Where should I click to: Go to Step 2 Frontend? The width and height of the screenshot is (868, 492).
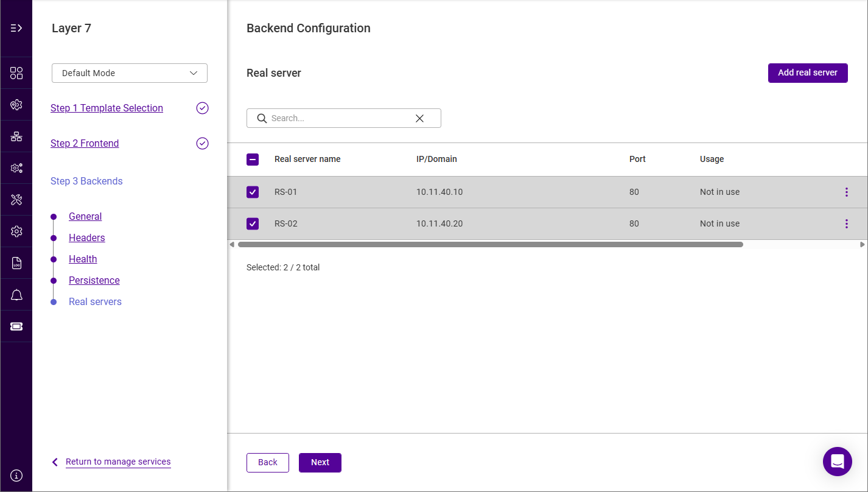85,144
